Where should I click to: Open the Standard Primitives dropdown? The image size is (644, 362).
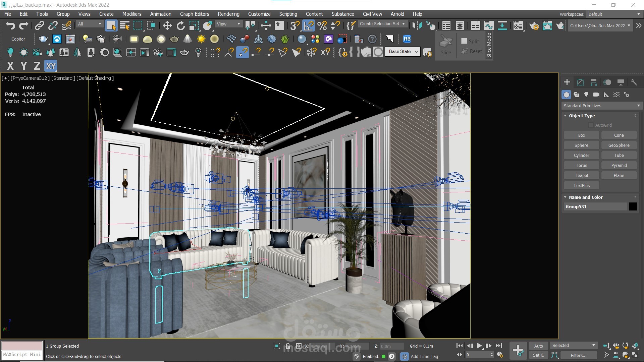click(x=602, y=106)
